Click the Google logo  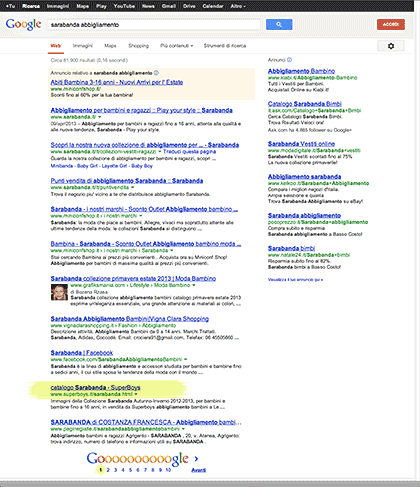[x=23, y=24]
